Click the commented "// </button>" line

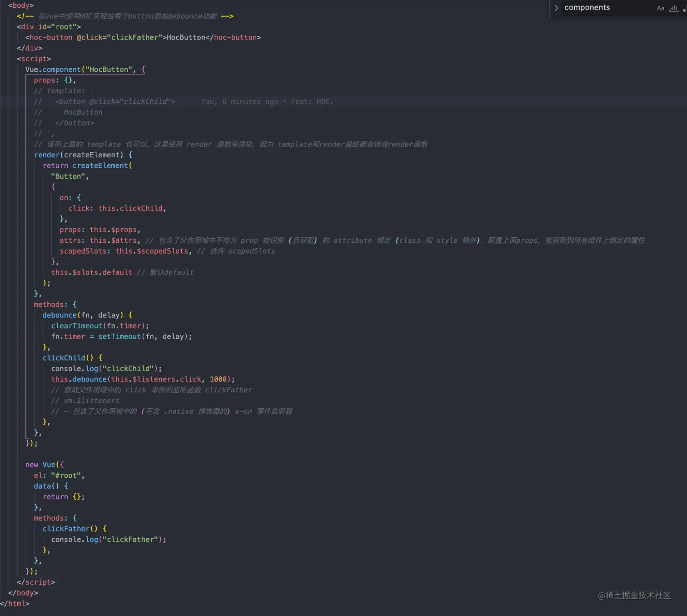(x=64, y=123)
